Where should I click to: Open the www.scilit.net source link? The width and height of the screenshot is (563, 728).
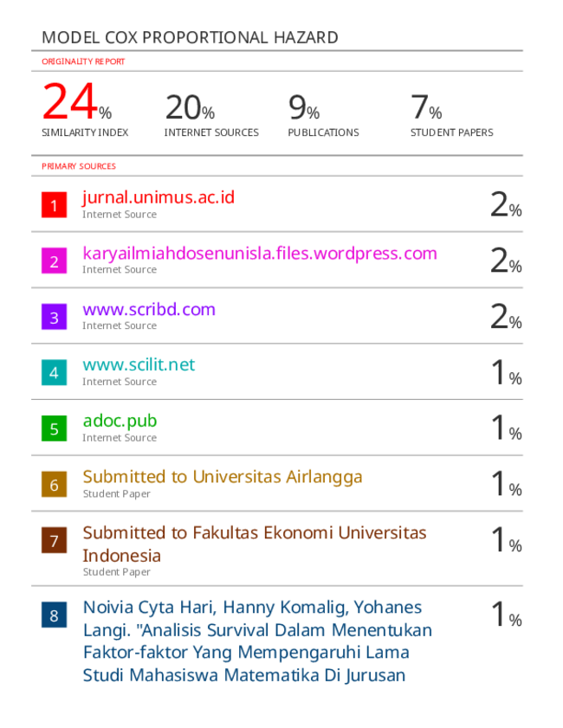[x=139, y=365]
